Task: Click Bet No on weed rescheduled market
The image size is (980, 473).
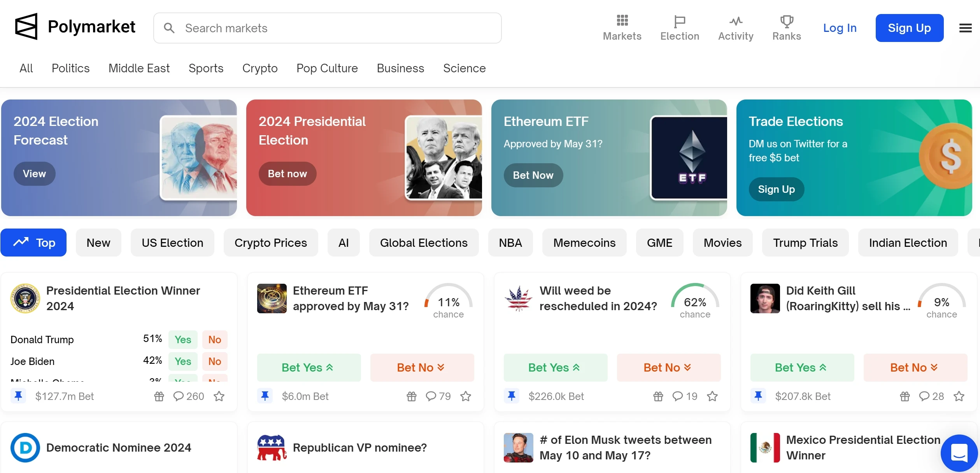Action: (x=668, y=368)
